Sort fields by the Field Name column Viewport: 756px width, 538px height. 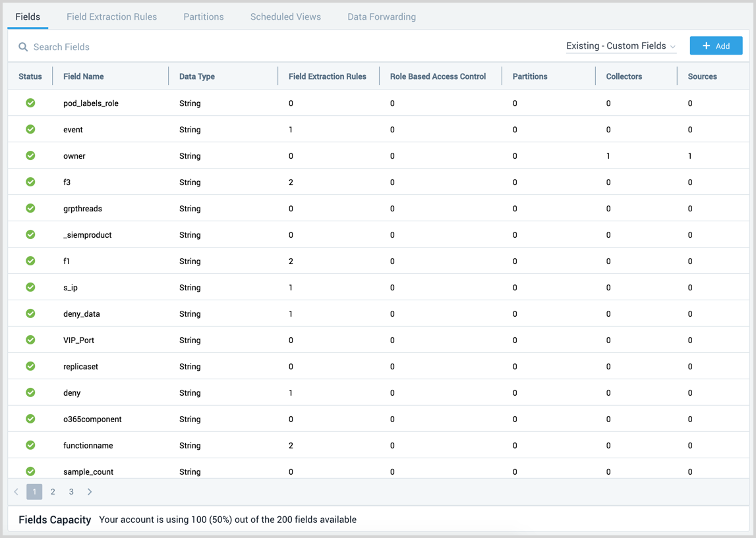pos(84,76)
